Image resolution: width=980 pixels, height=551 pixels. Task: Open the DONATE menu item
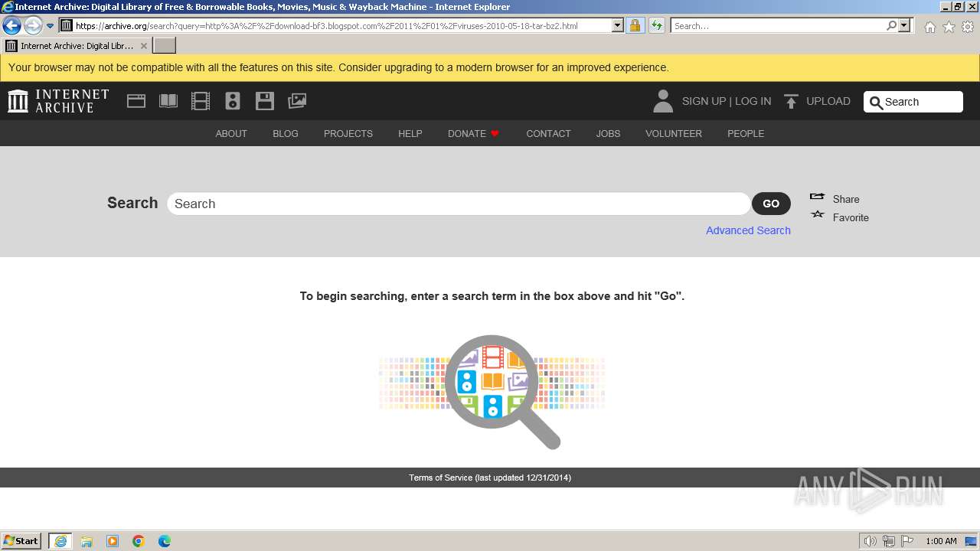(473, 133)
